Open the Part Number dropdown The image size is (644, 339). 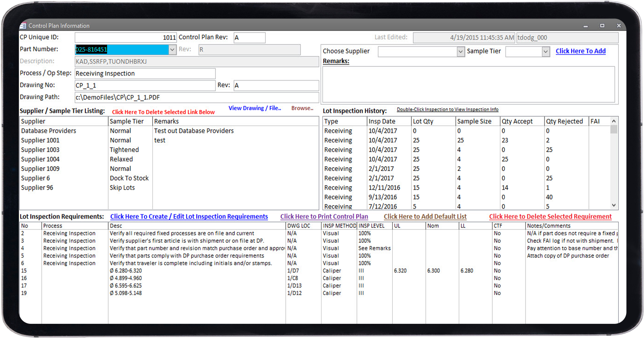[172, 49]
